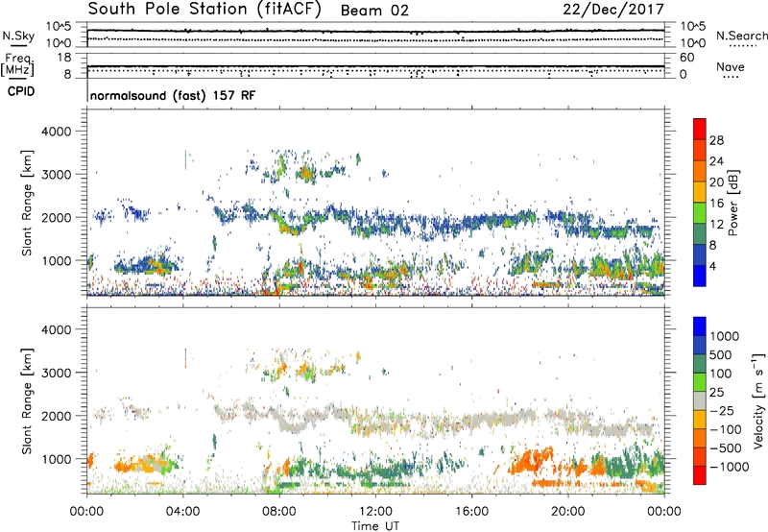Click the "20:00" time axis label
The image size is (768, 532).
pos(567,512)
